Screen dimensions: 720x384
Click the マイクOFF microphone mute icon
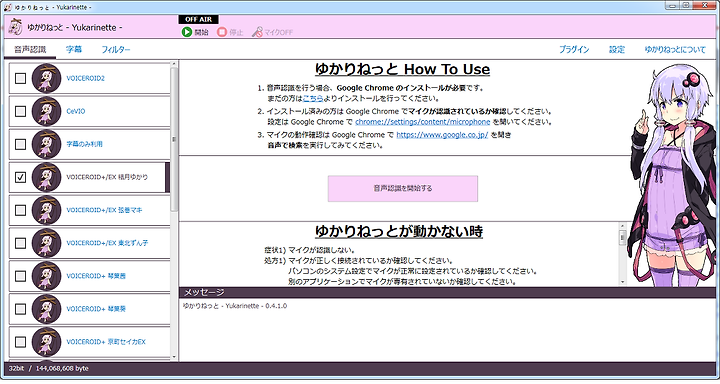pos(257,32)
